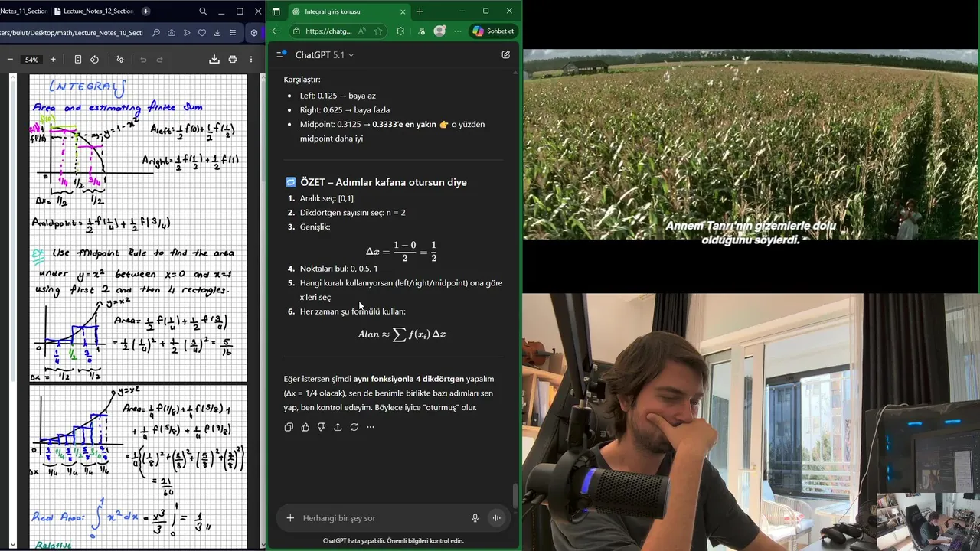Rotate the PDF page
The width and height of the screenshot is (980, 551).
[94, 60]
